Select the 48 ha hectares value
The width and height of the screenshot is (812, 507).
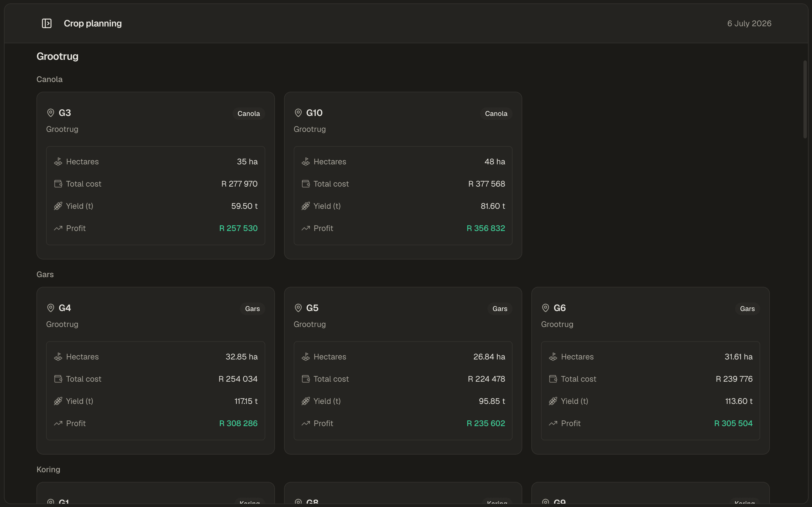pos(495,161)
